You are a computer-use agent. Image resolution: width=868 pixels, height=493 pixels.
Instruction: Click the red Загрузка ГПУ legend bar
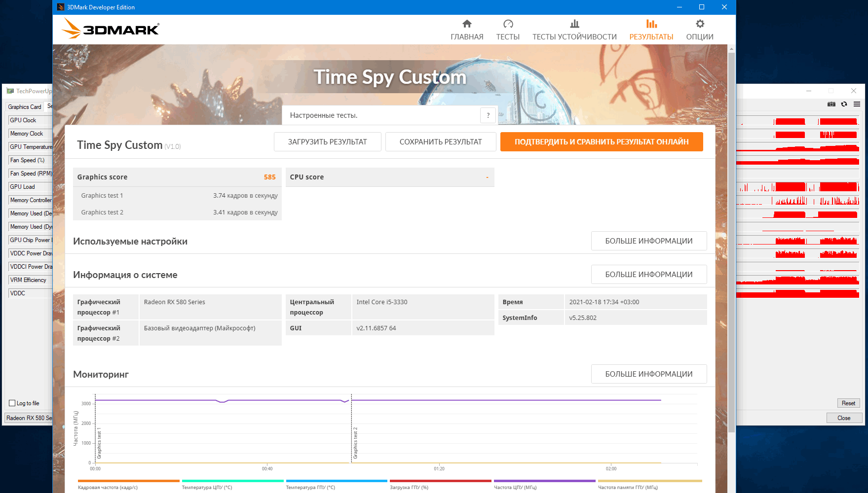(x=441, y=481)
